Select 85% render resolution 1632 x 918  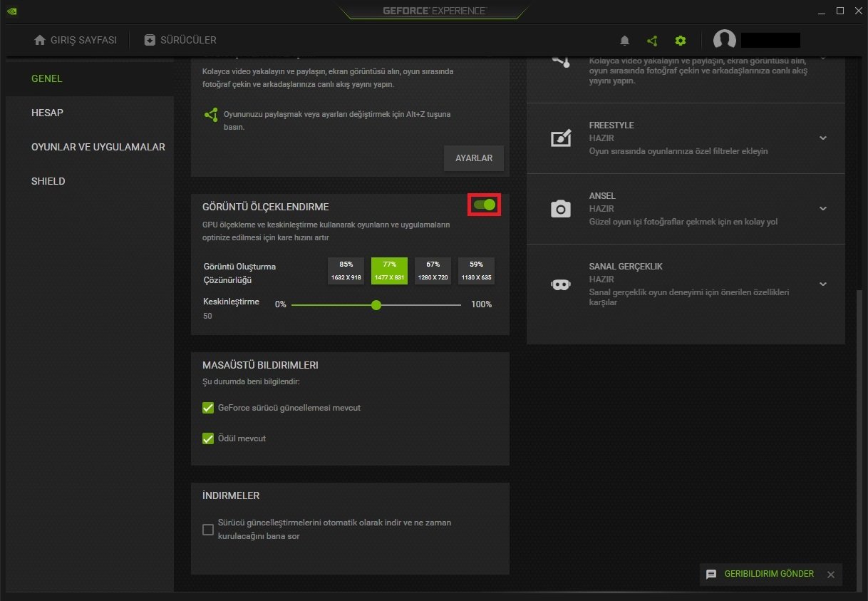click(x=346, y=271)
